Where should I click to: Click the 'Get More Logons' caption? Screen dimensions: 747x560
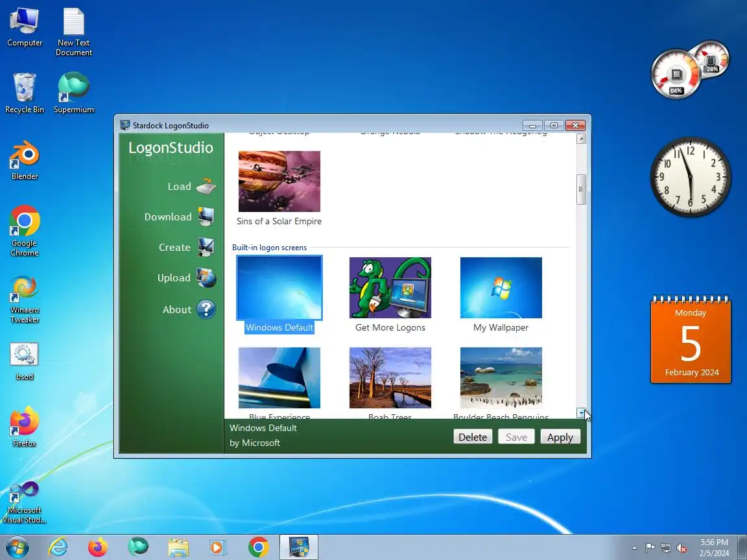[x=390, y=327]
